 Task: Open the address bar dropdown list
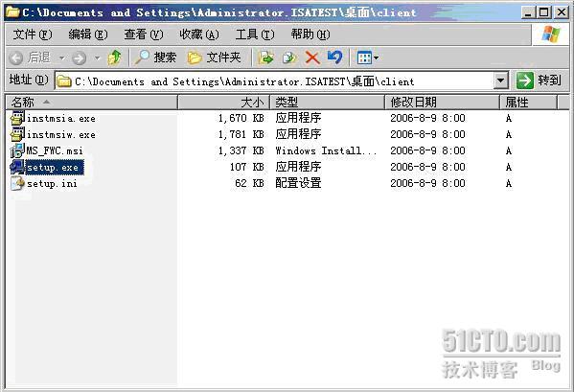(x=501, y=81)
